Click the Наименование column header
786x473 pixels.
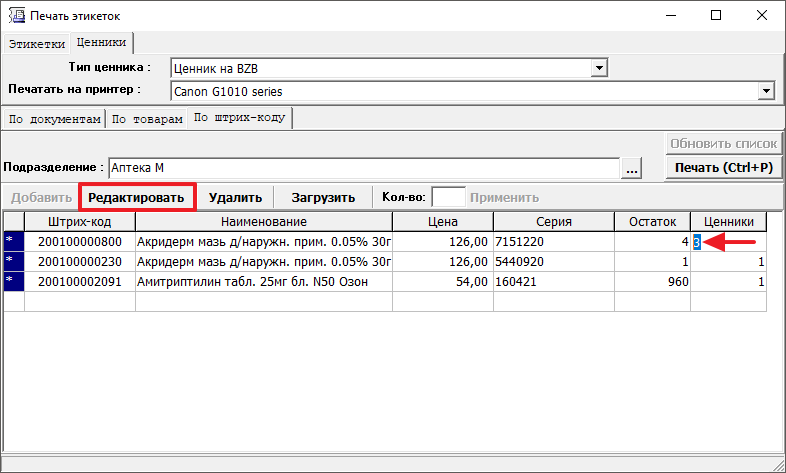263,222
